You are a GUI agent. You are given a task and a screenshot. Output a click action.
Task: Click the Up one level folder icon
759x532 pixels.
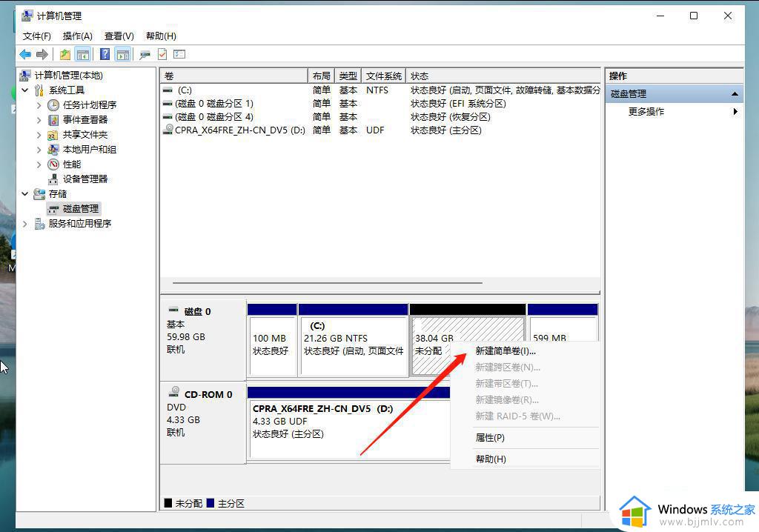click(x=65, y=55)
